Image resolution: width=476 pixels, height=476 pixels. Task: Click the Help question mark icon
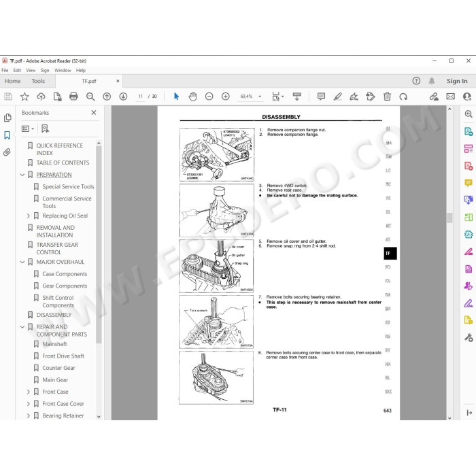tap(416, 81)
